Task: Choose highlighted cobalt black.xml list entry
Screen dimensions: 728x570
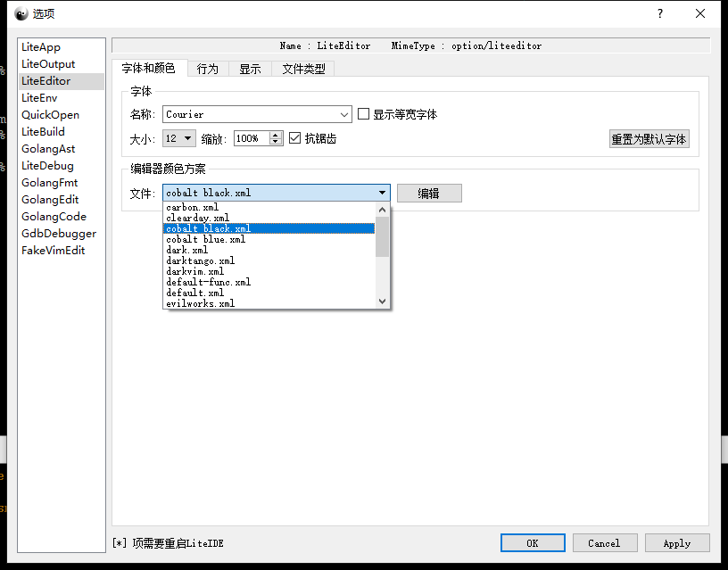Action: (269, 228)
